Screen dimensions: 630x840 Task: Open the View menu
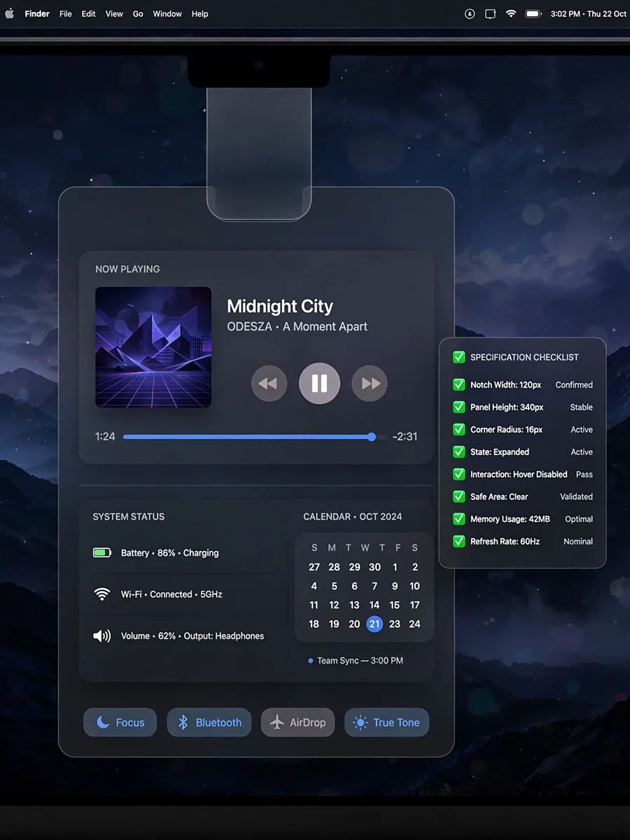point(114,14)
